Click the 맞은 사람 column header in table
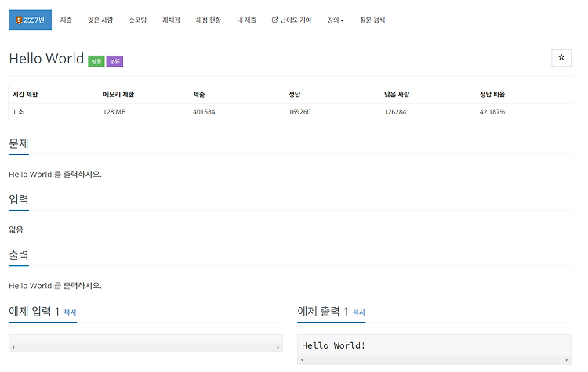Screen dimensions: 588x372 [397, 95]
